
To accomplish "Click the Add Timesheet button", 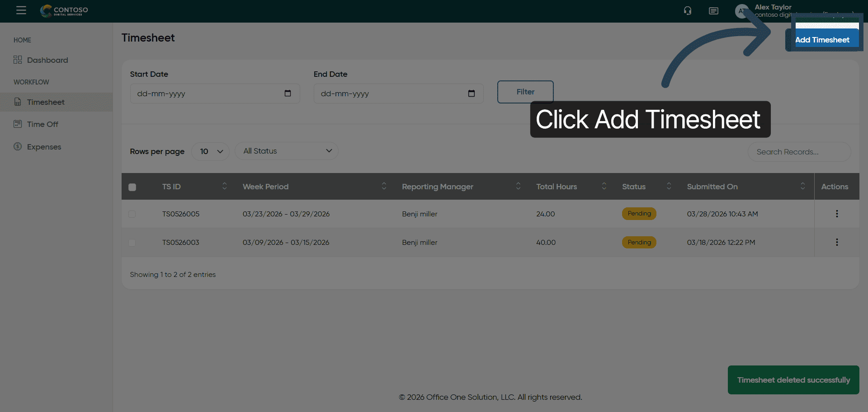I will coord(822,40).
